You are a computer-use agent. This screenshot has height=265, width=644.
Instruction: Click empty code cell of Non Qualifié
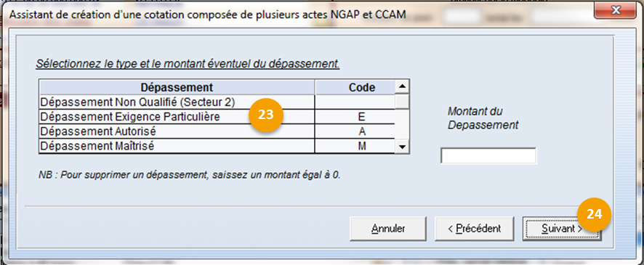tap(355, 102)
